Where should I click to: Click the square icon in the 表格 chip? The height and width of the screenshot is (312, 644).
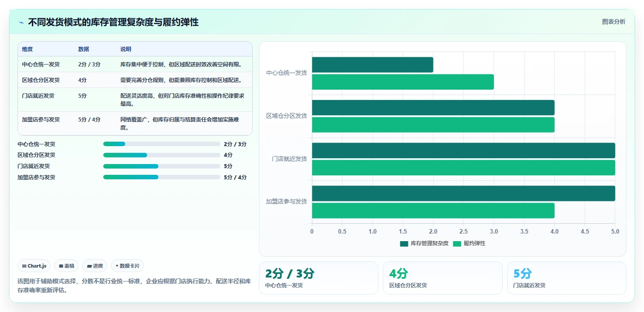tap(61, 266)
